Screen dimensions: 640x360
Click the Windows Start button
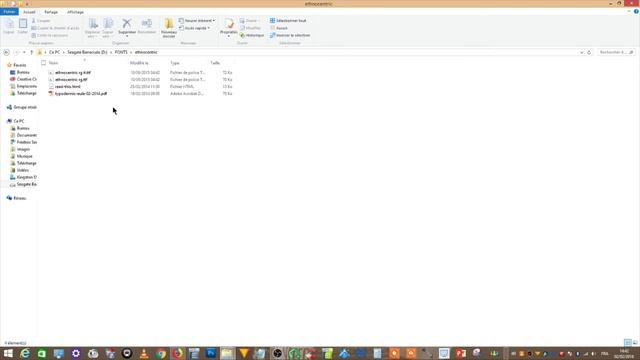coord(8,353)
